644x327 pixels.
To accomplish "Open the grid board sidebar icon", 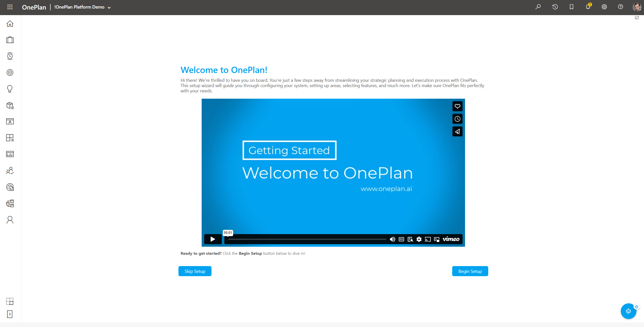I will [10, 138].
